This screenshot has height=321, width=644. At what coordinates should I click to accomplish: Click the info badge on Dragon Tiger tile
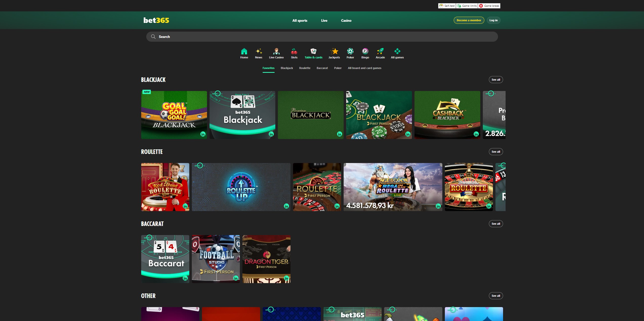[x=286, y=278]
